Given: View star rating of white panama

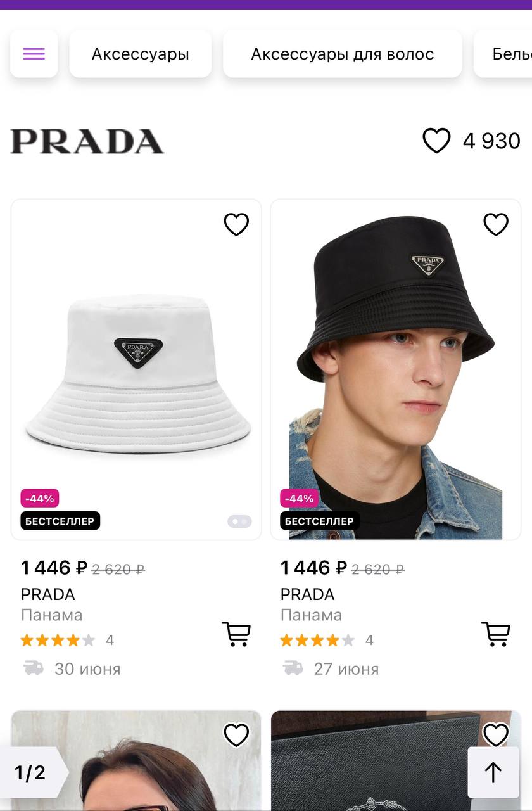Looking at the screenshot, I should pyautogui.click(x=58, y=641).
